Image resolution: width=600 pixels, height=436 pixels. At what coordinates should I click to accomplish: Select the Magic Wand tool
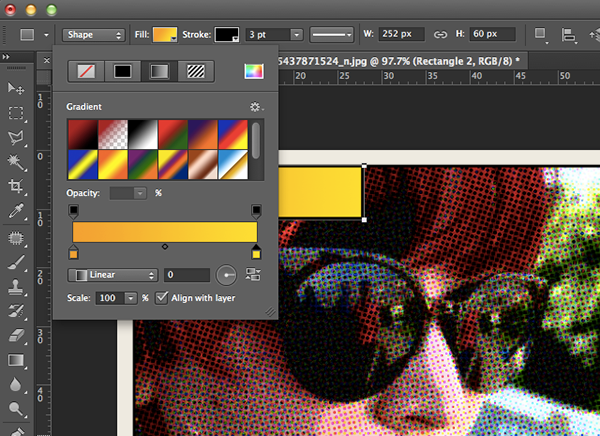[x=16, y=162]
